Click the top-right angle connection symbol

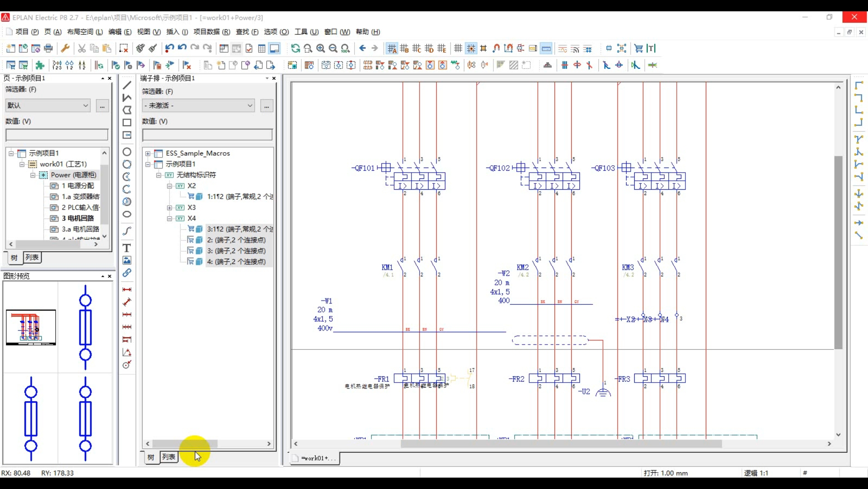[858, 97]
